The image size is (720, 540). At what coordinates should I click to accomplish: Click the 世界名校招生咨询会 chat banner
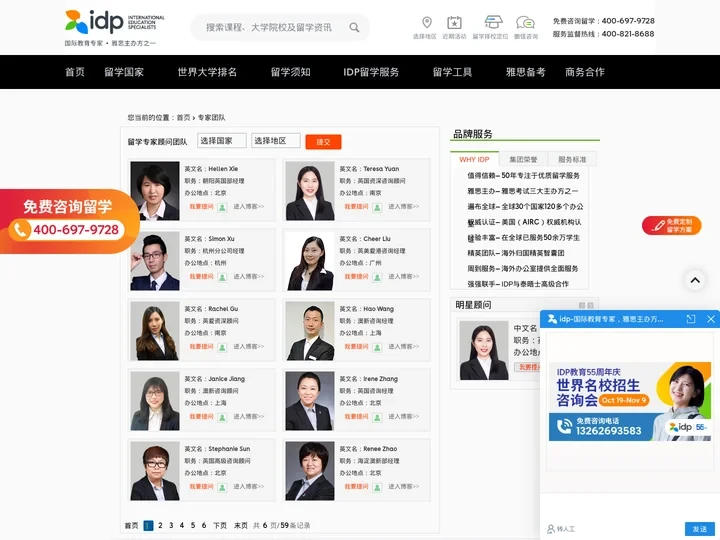[x=630, y=402]
